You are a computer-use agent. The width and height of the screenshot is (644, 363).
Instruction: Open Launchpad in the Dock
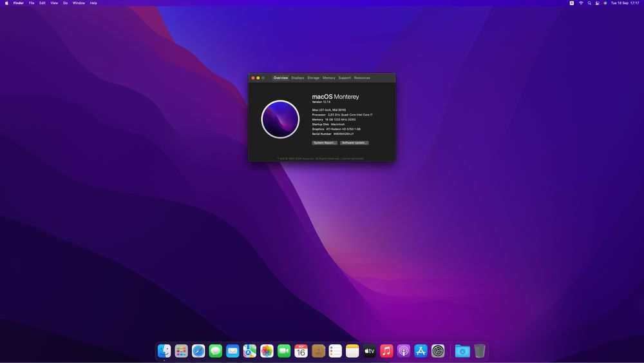tap(181, 351)
